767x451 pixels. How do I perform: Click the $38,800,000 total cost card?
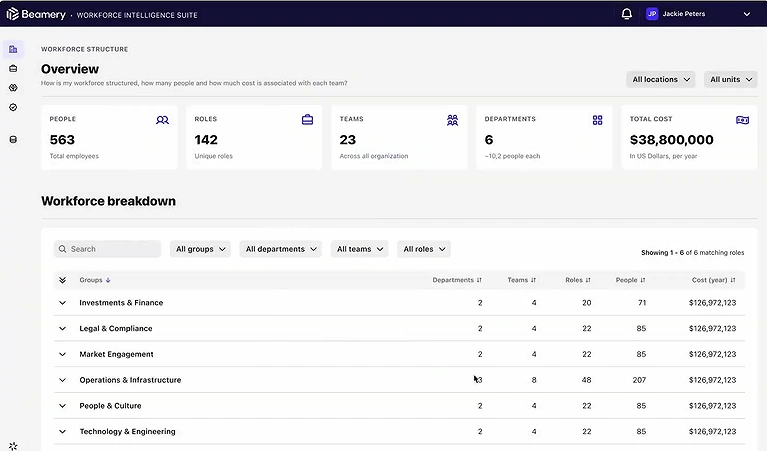689,137
